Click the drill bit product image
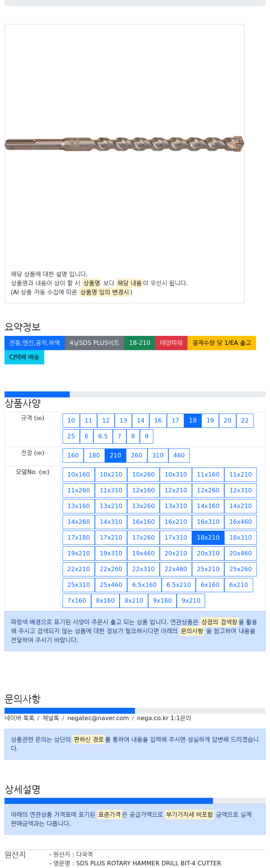This screenshot has height=868, width=270. click(124, 144)
